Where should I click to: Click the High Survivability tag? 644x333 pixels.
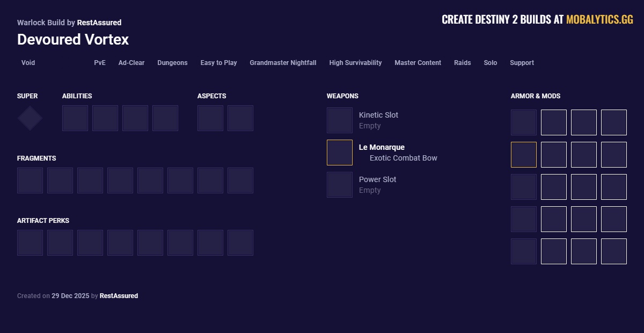click(355, 63)
